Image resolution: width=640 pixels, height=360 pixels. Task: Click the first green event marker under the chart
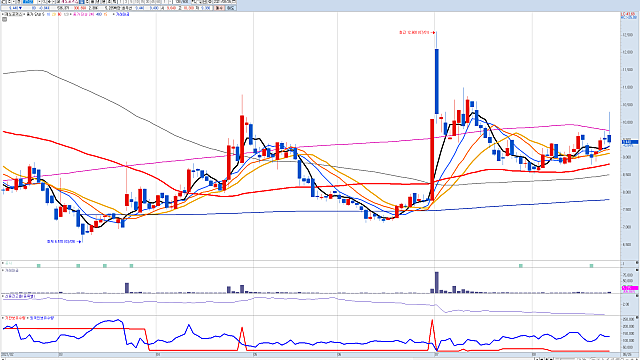tap(39, 266)
